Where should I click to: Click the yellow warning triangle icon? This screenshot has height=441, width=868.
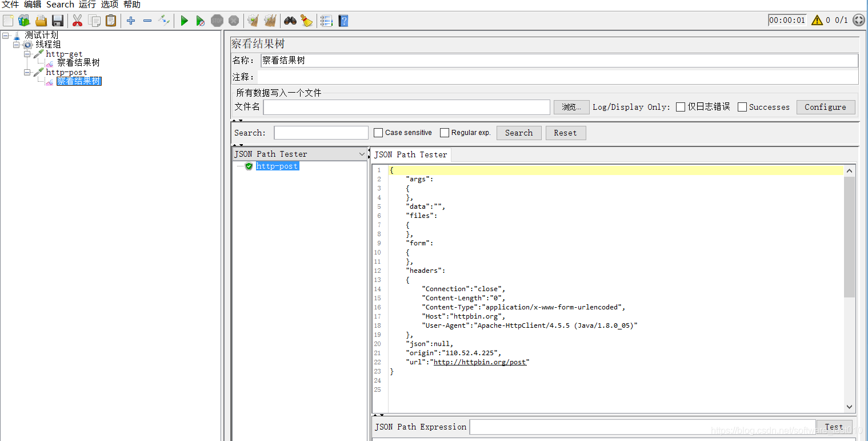817,20
